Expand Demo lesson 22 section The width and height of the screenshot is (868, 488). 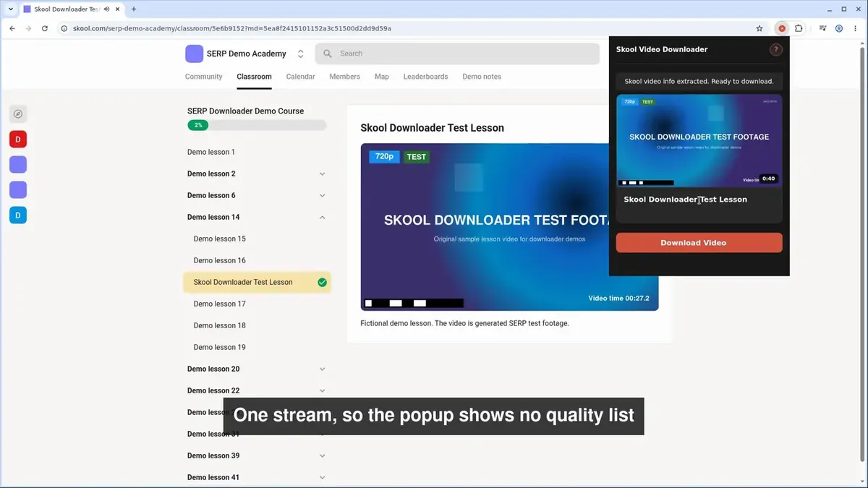tap(323, 390)
